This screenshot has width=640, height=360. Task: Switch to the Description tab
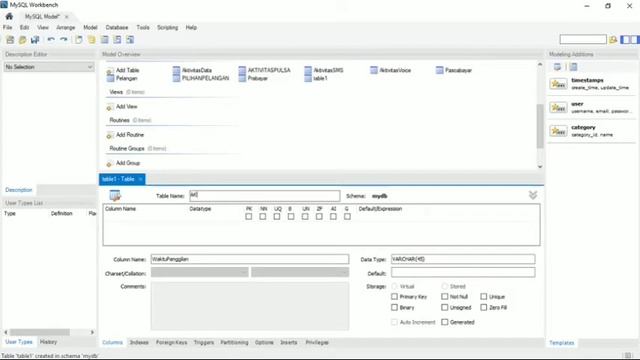(x=18, y=190)
